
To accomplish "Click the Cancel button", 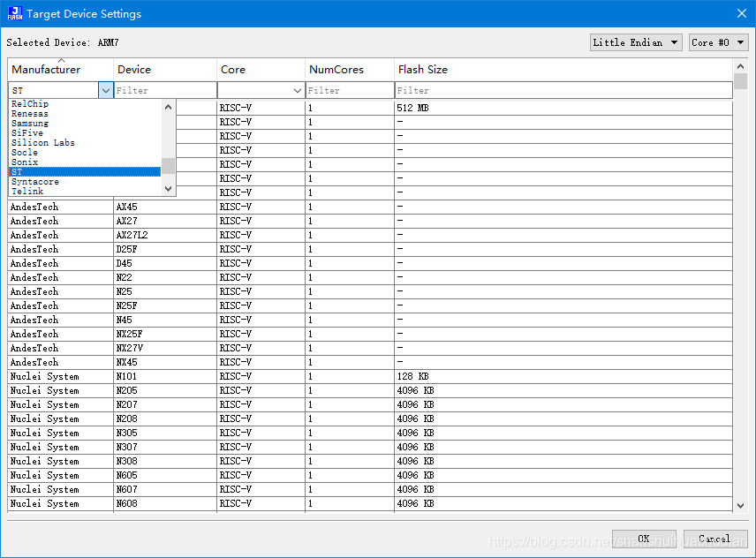I will point(715,539).
